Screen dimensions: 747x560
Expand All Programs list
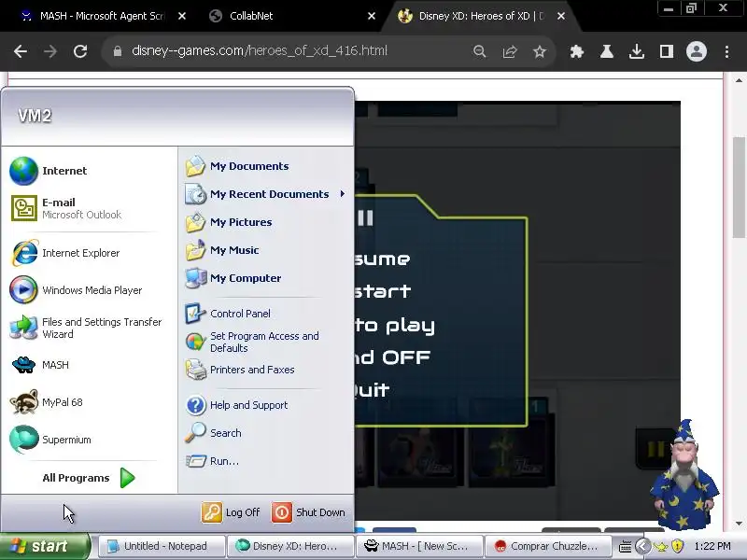pos(88,478)
